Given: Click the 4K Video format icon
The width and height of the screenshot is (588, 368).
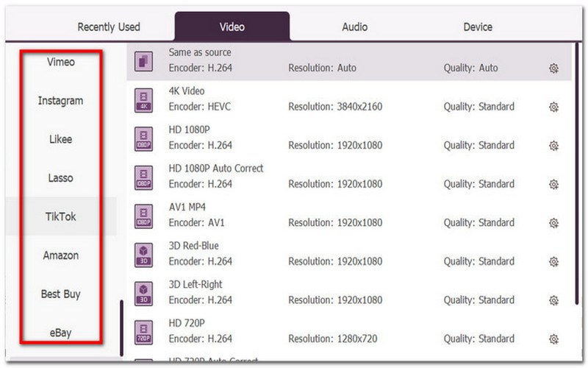Looking at the screenshot, I should [144, 99].
